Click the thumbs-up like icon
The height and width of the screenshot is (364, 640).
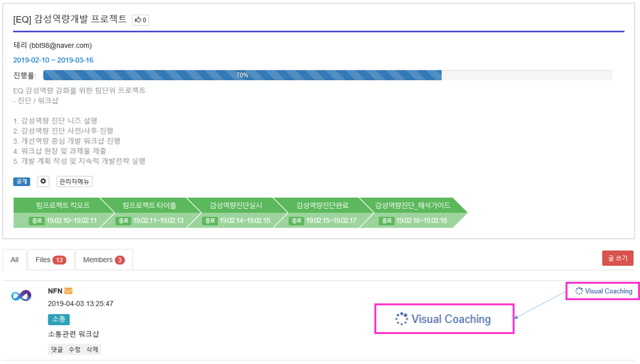pos(138,20)
